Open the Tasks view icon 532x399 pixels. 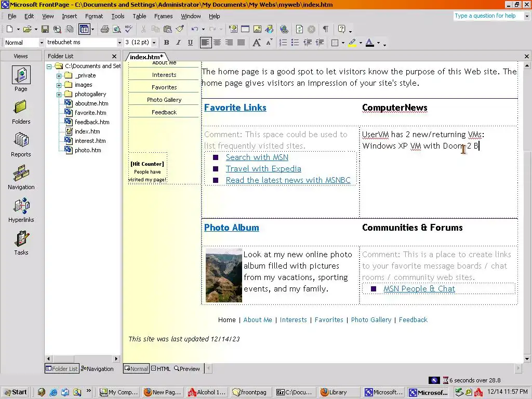coord(21,243)
